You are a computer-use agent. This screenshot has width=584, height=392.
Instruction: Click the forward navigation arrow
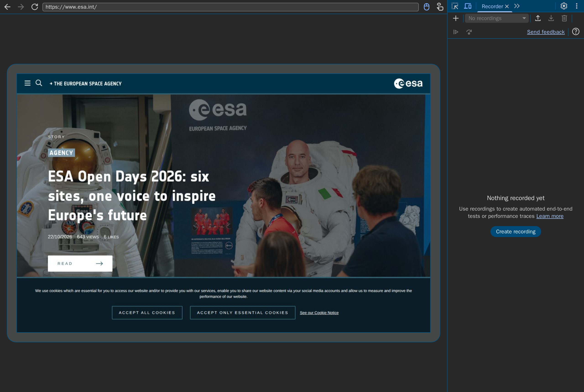(21, 7)
